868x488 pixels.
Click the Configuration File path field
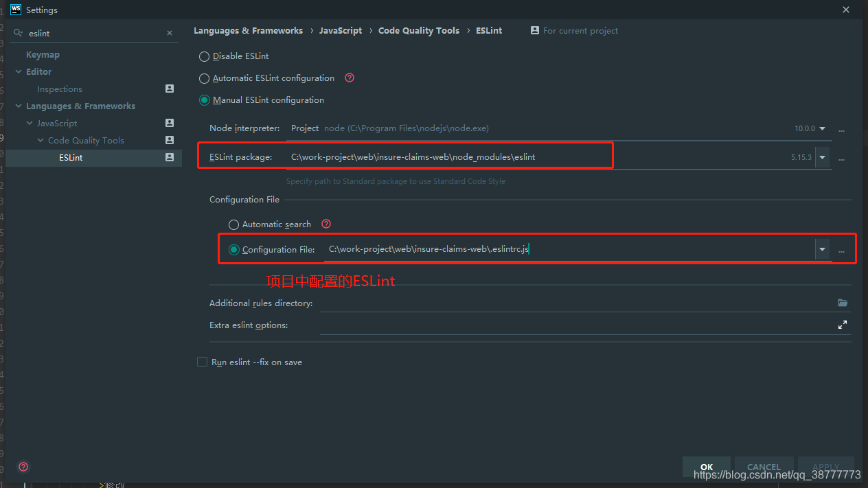tap(569, 249)
